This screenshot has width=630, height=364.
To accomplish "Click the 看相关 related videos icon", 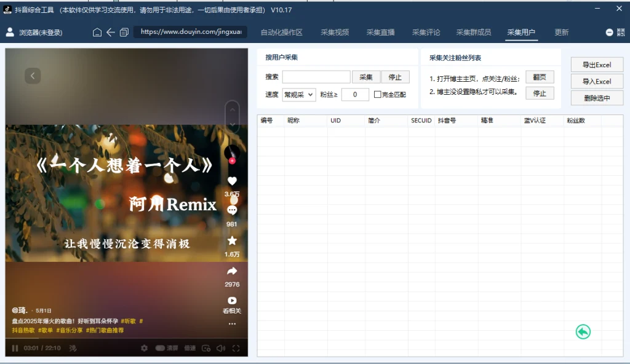I will coord(232,301).
